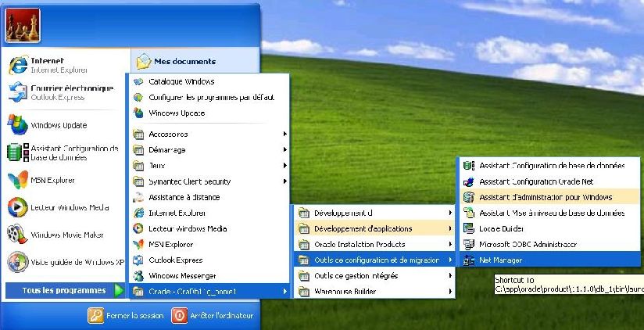Click the Internet Explorer icon under Internet
Screen dimensions: 644x330
[x=18, y=65]
